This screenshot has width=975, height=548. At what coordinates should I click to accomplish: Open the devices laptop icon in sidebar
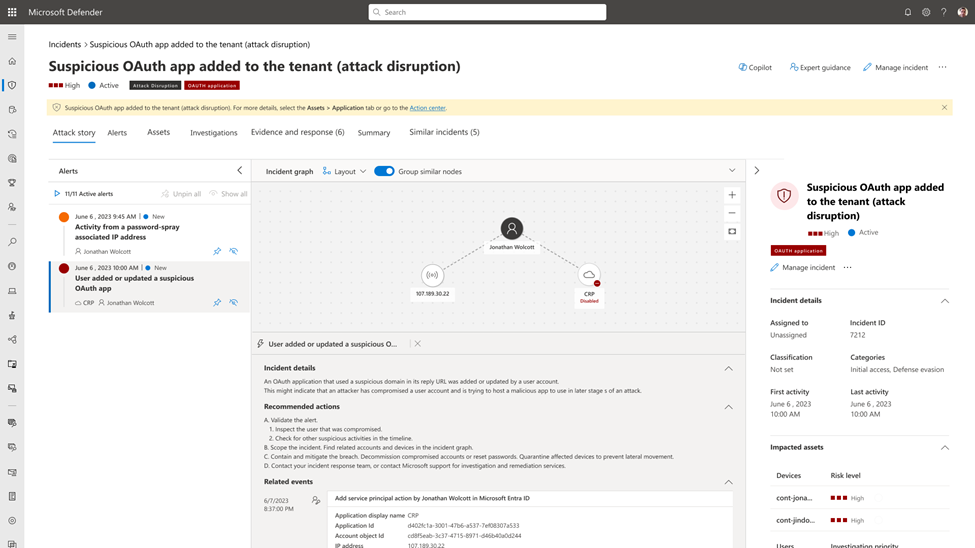(12, 291)
